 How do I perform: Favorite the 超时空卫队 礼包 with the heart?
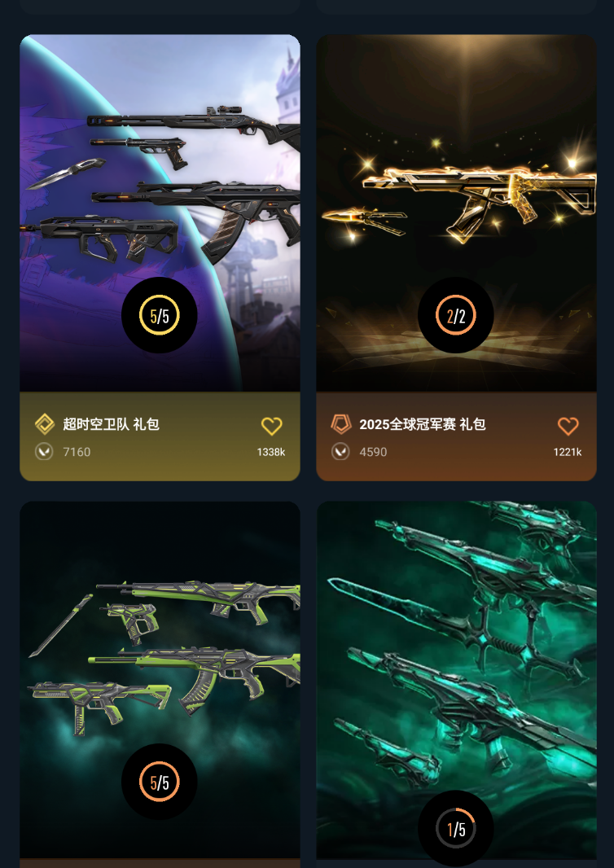click(271, 426)
